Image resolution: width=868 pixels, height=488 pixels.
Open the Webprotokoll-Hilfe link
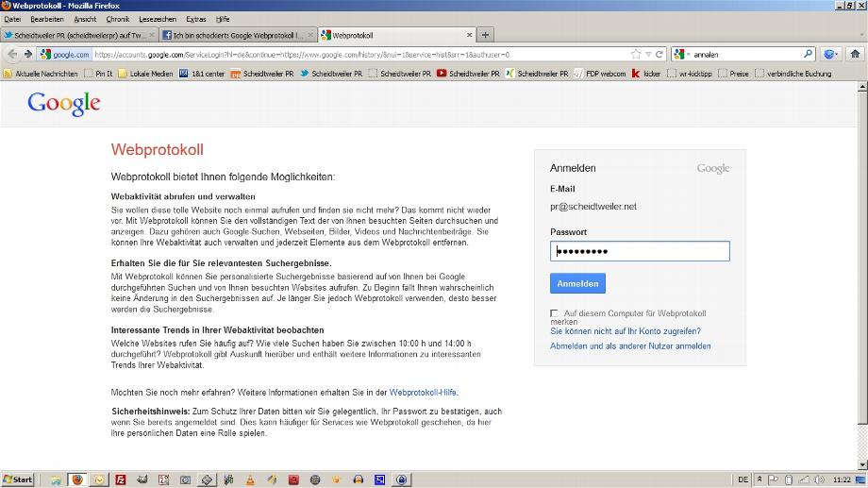point(424,392)
